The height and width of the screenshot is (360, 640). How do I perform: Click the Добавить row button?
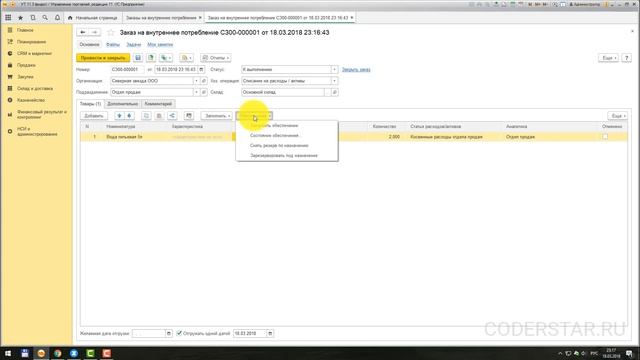[x=94, y=116]
